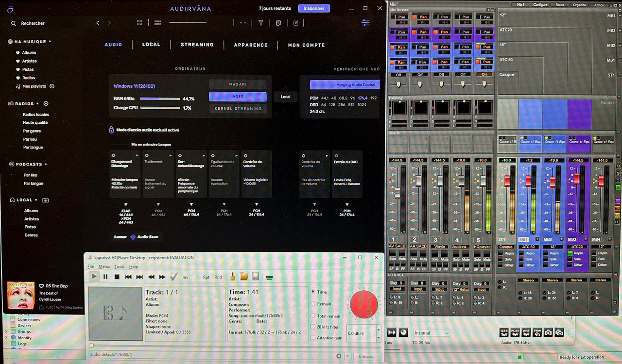The width and height of the screenshot is (622, 364).
Task: Click the green bar device icon in HQPlayer
Action: click(269, 277)
